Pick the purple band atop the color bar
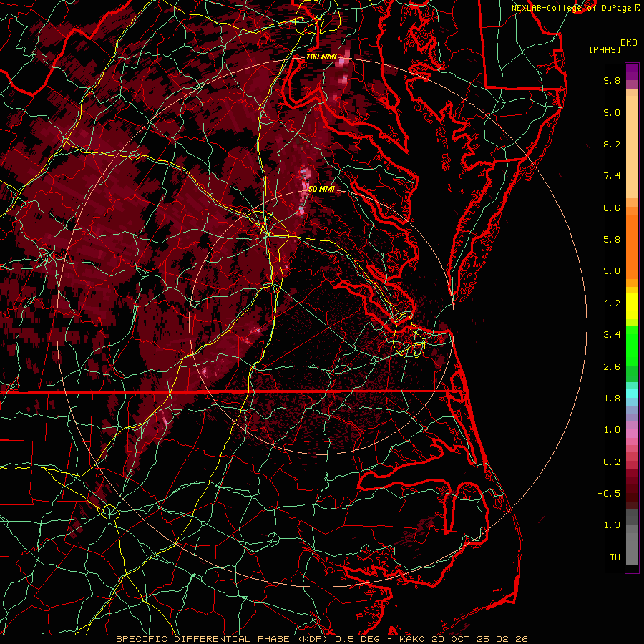The height and width of the screenshot is (644, 644). 632,72
